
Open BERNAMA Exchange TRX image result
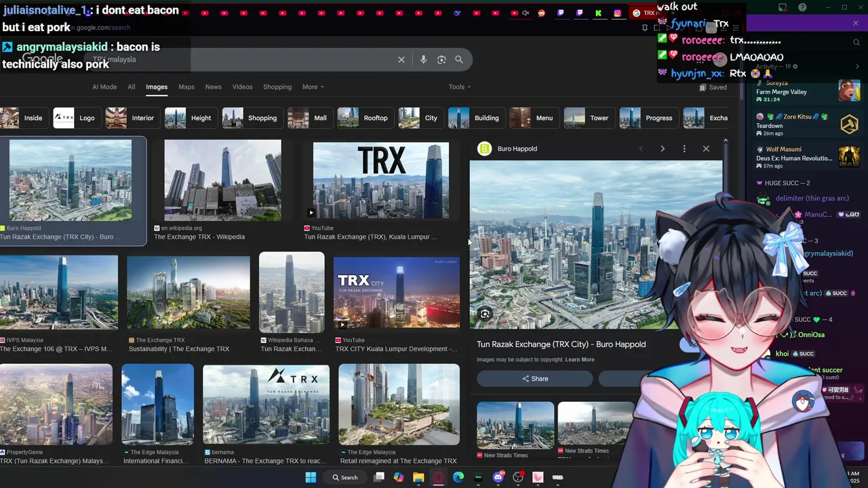click(266, 405)
